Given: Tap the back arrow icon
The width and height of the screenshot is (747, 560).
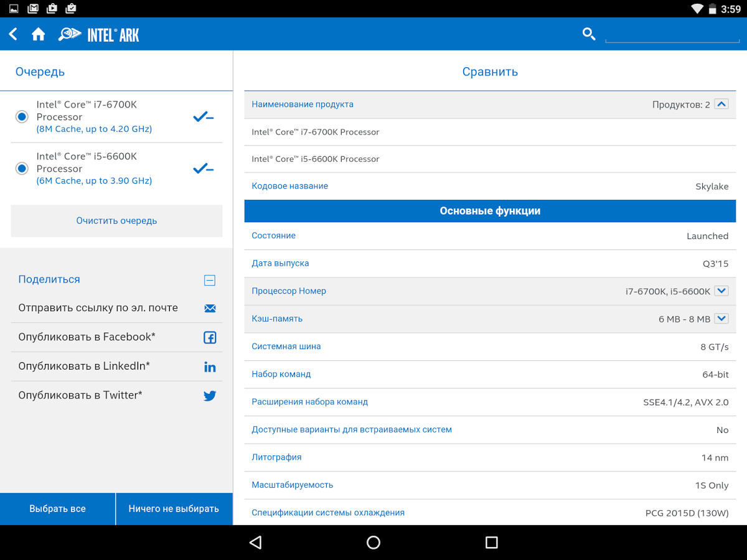Looking at the screenshot, I should (x=13, y=34).
